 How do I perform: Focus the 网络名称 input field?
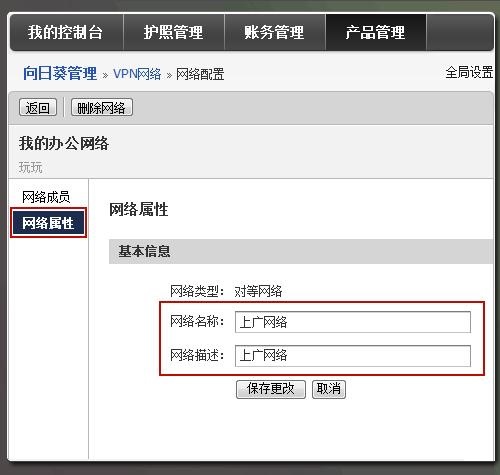point(353,322)
